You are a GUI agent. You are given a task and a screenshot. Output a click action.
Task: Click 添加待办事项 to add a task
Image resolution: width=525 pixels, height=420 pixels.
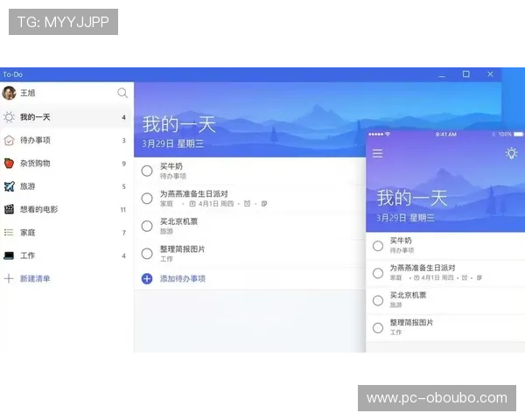pos(183,278)
